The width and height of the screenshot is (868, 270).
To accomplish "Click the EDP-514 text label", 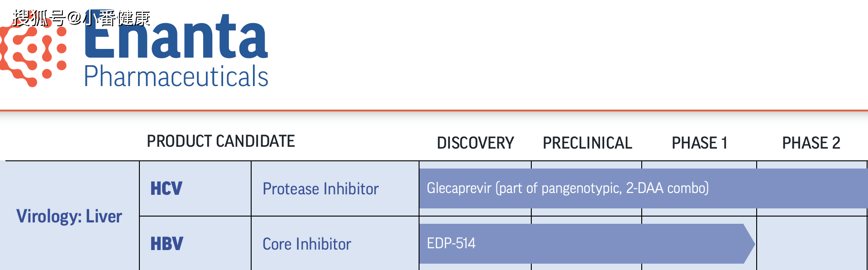I will [x=451, y=243].
